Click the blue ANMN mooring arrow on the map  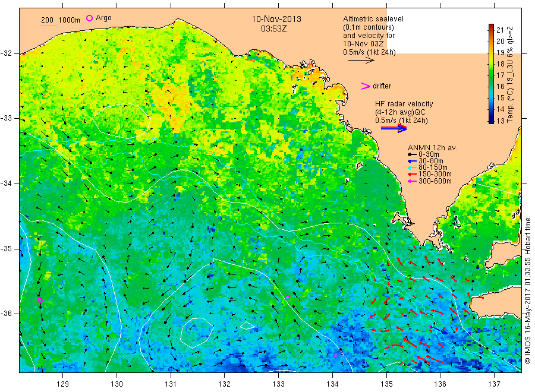click(x=440, y=330)
